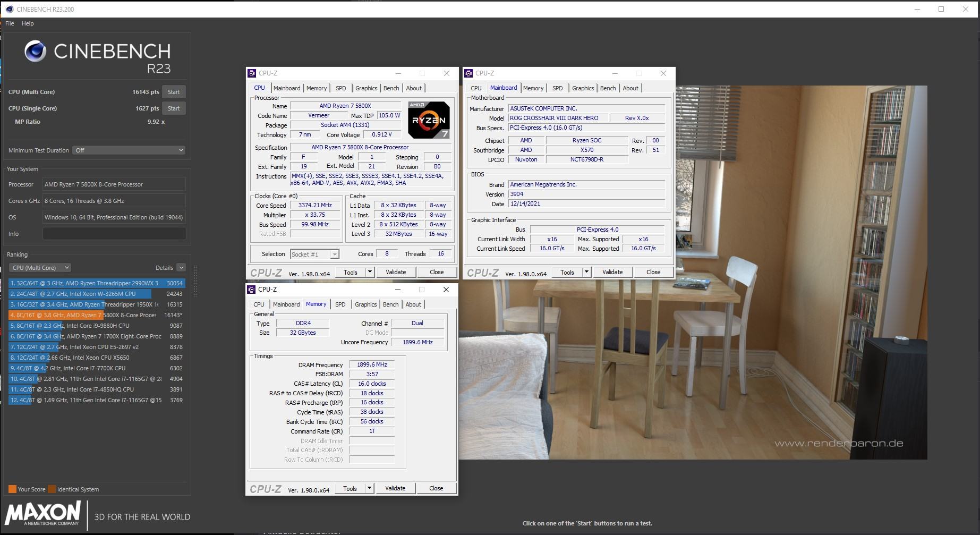Start the CPU Multi Core test
This screenshot has height=535, width=980.
(x=174, y=92)
